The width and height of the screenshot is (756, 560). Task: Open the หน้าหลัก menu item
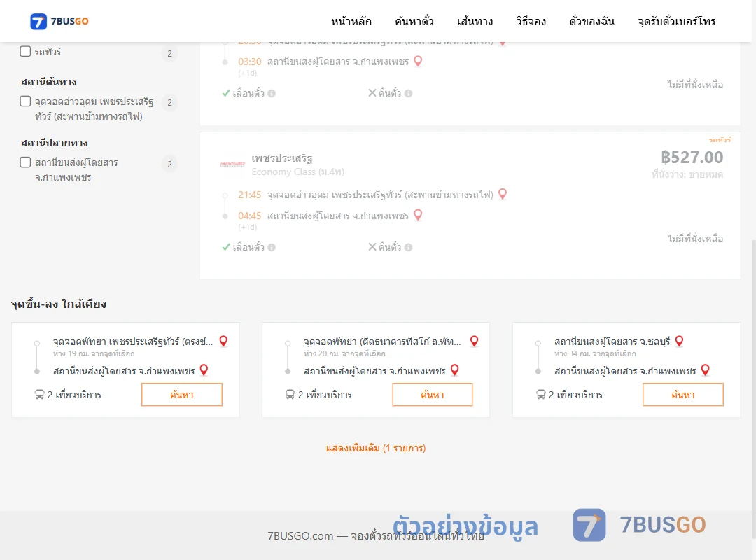351,21
